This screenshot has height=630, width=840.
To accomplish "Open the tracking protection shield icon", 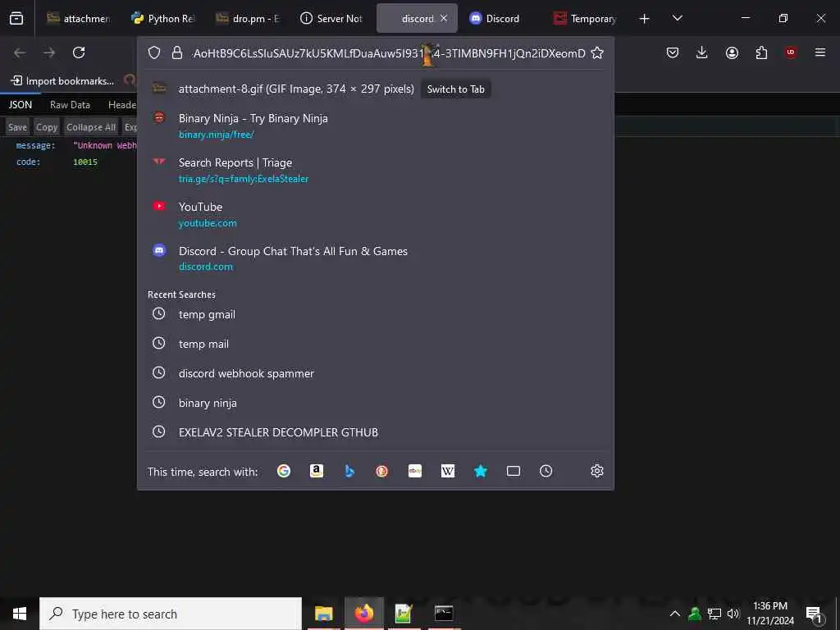I will tap(154, 52).
